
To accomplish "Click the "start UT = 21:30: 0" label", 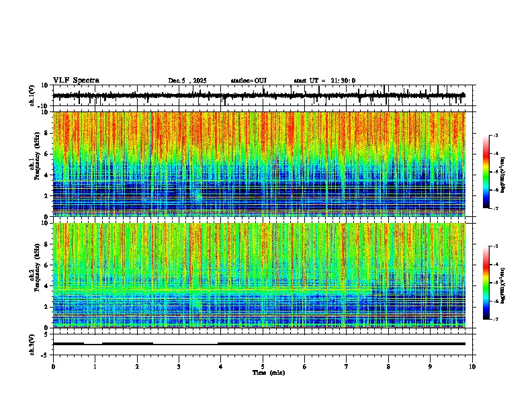I will point(324,81).
